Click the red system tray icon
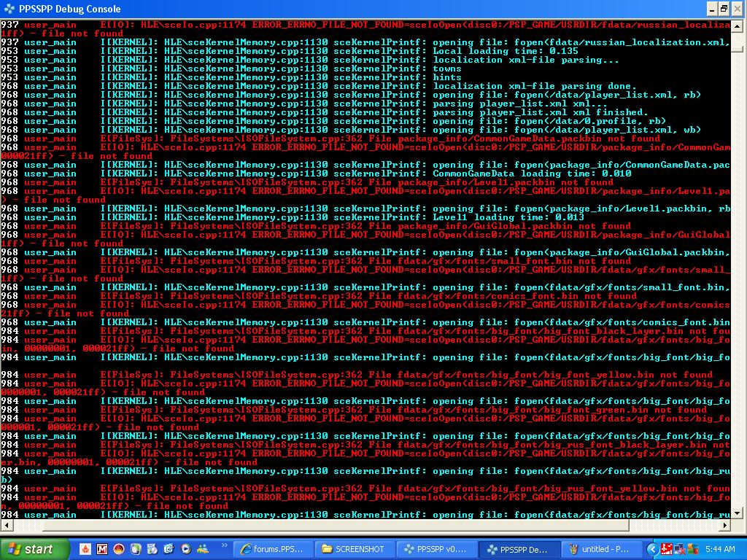Screen dimensions: 747x560 pos(666,549)
